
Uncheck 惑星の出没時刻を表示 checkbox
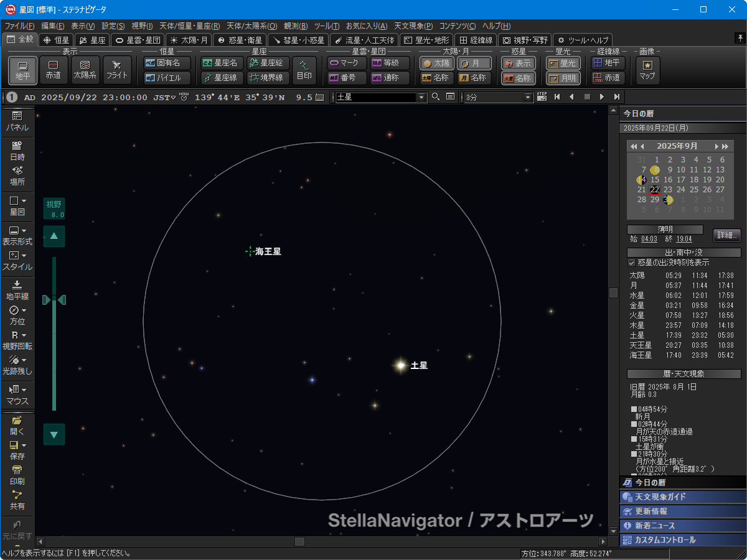(x=632, y=263)
